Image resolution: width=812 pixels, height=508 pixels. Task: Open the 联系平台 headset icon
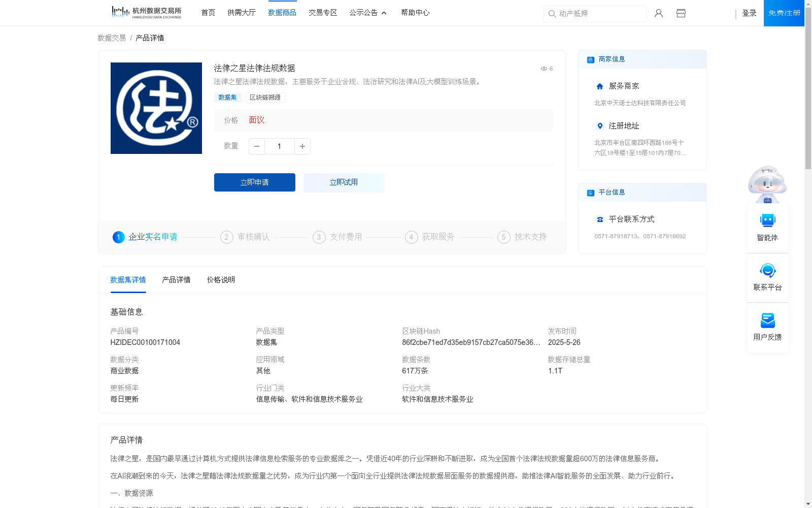[767, 270]
